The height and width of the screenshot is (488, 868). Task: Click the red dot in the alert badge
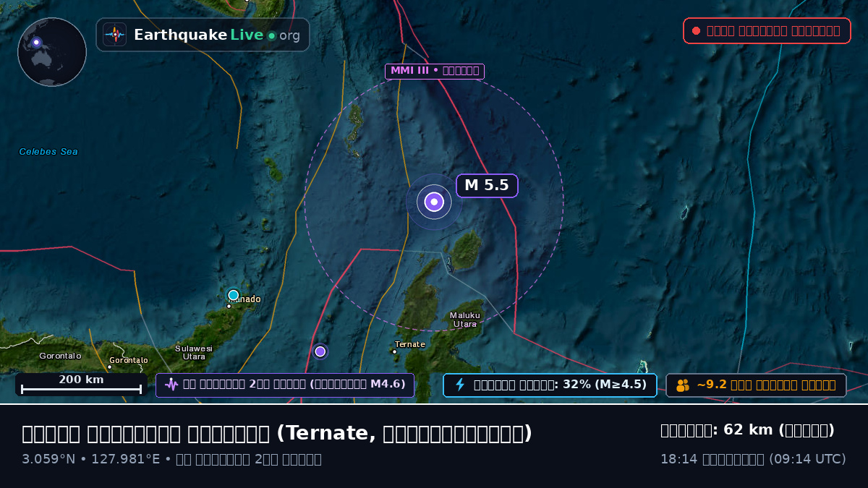tap(696, 31)
